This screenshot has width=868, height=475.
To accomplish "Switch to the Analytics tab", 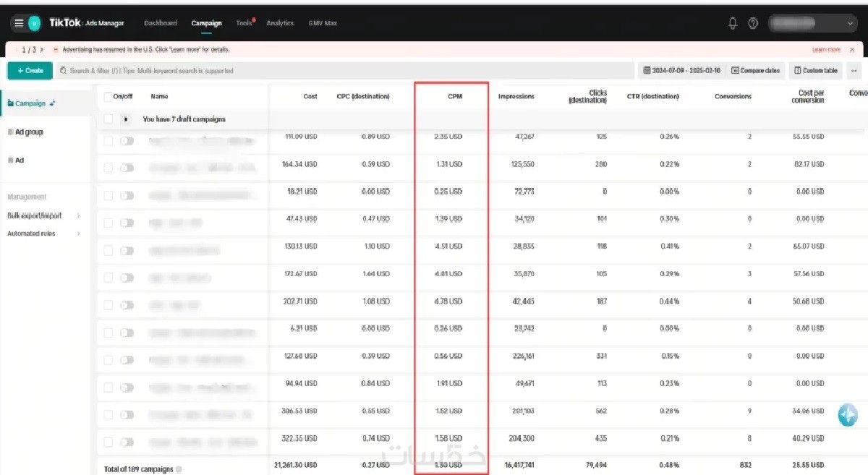I will [280, 23].
